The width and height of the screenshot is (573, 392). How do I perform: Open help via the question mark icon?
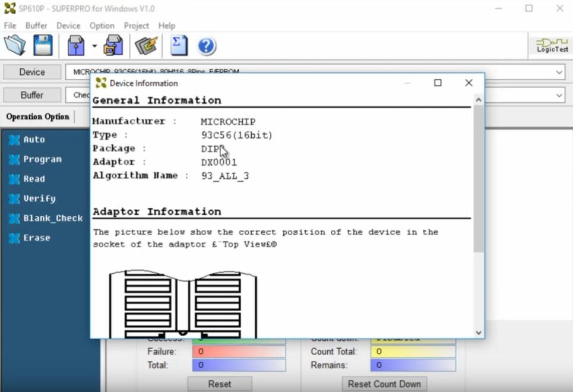pos(207,46)
